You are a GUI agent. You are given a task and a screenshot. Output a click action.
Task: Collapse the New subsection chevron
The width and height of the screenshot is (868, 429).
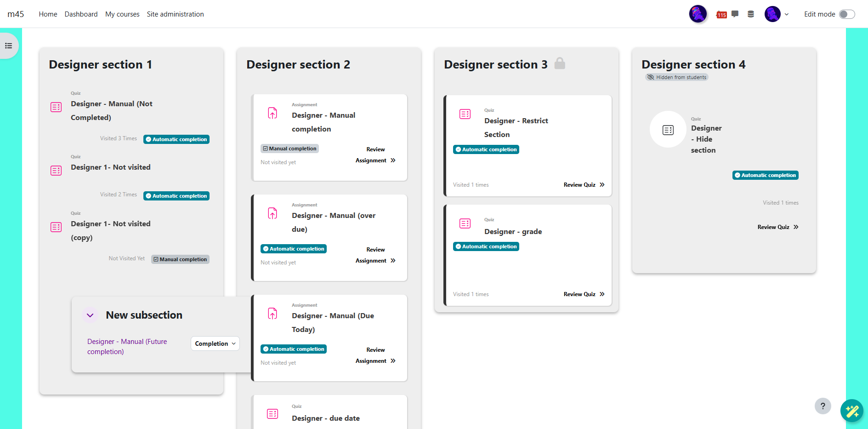pyautogui.click(x=90, y=315)
